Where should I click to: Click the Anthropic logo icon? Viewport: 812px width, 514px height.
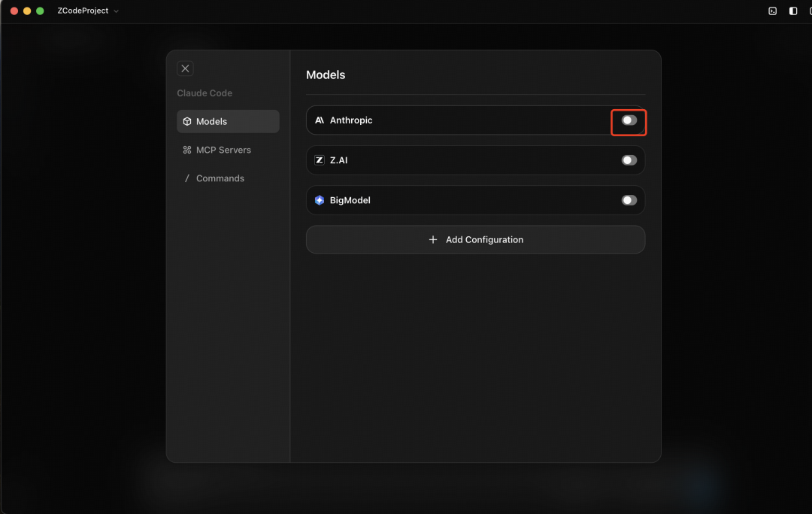coord(320,120)
